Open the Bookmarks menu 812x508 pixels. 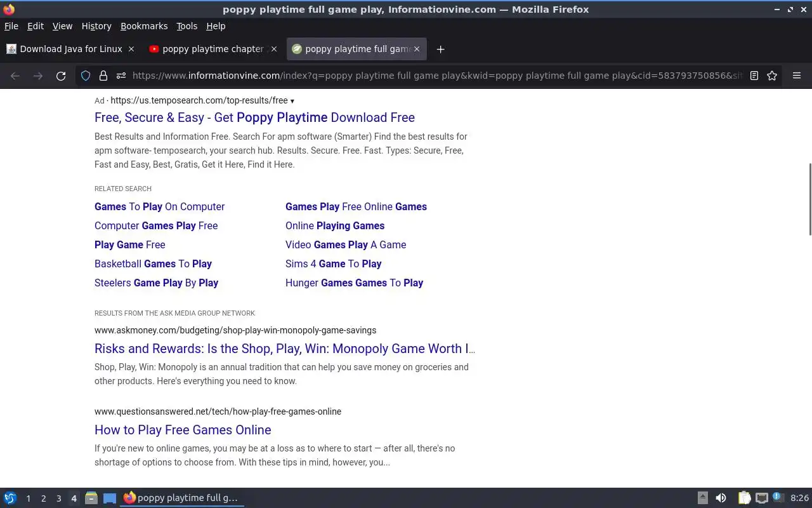144,26
